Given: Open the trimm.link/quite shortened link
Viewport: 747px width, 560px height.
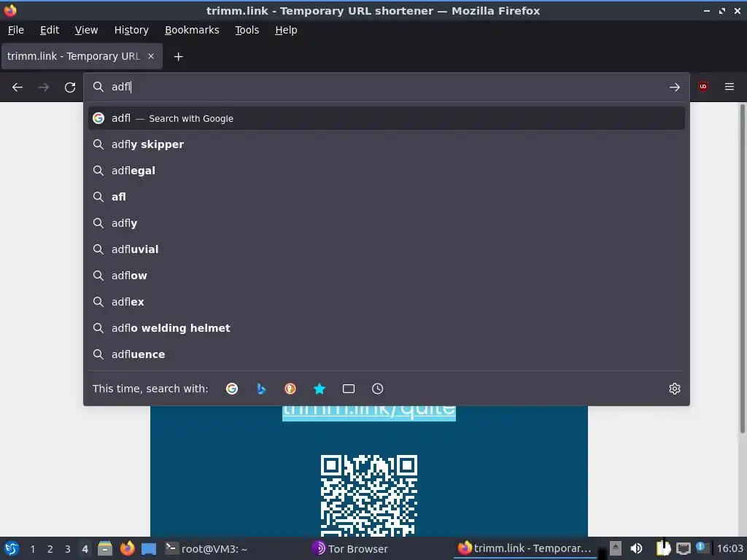Looking at the screenshot, I should tap(369, 413).
